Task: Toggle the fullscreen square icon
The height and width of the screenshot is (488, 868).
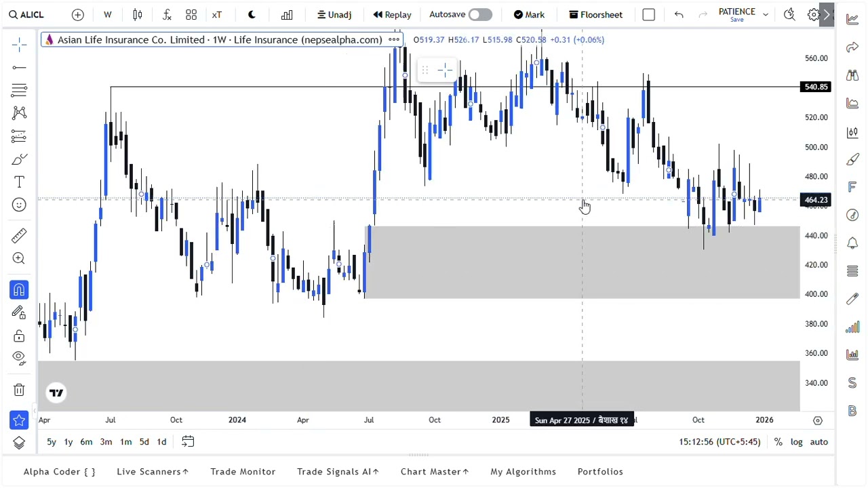Action: coord(649,14)
